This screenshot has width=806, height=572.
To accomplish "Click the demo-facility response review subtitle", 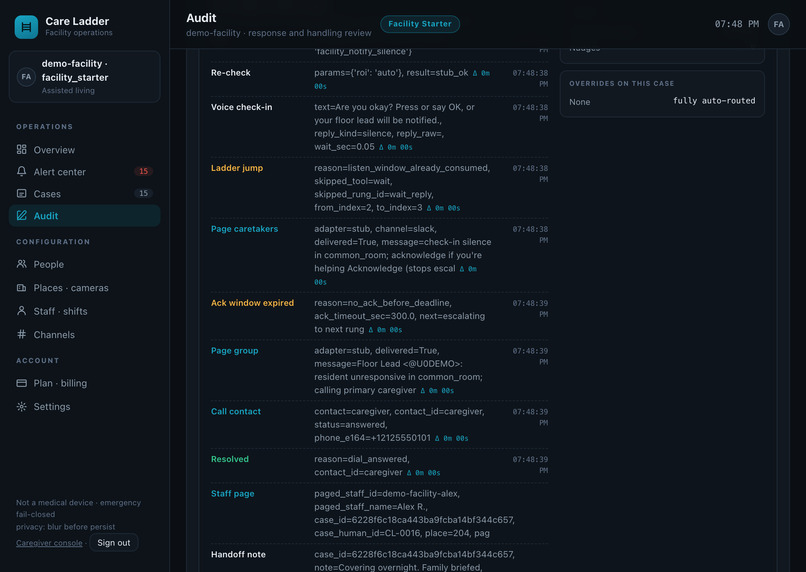I will tap(279, 33).
